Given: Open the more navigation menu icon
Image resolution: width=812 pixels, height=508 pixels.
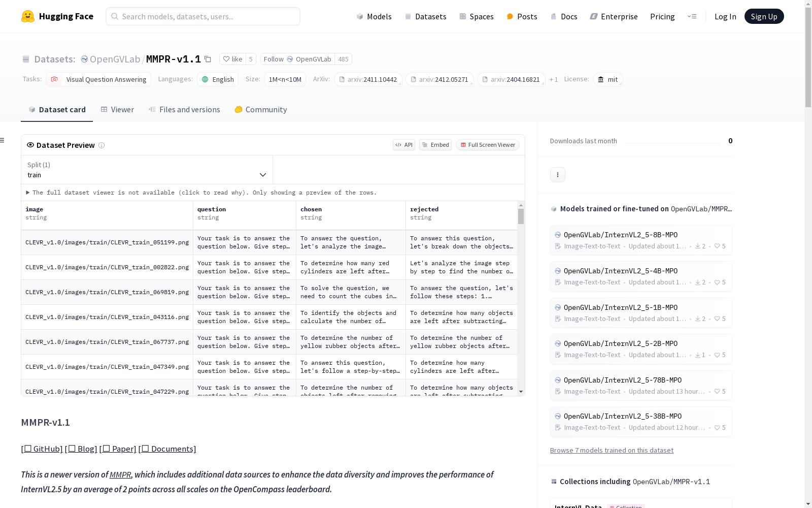Looking at the screenshot, I should pos(692,16).
